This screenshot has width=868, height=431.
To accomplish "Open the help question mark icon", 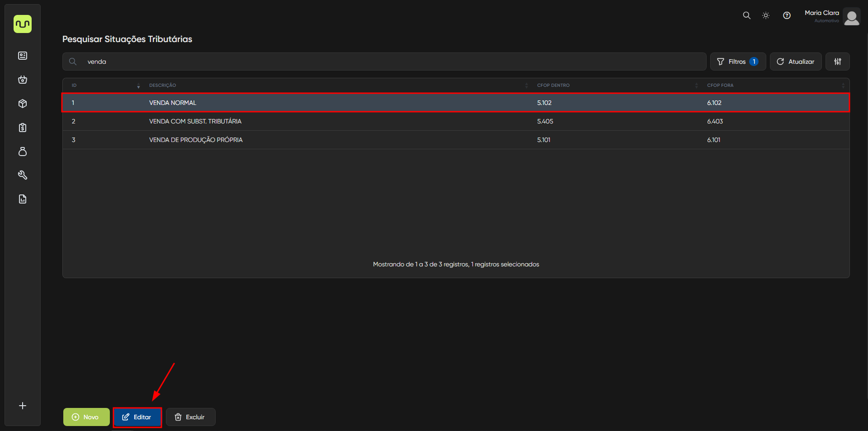I will (787, 15).
